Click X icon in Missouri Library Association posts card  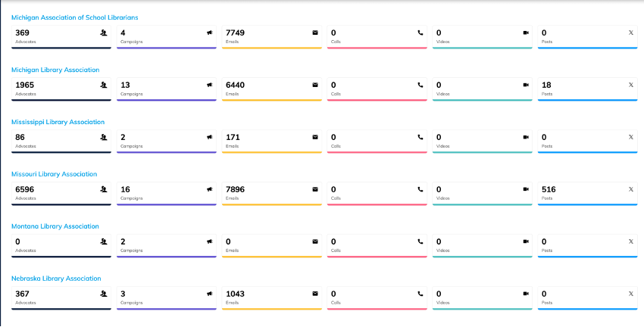[631, 189]
